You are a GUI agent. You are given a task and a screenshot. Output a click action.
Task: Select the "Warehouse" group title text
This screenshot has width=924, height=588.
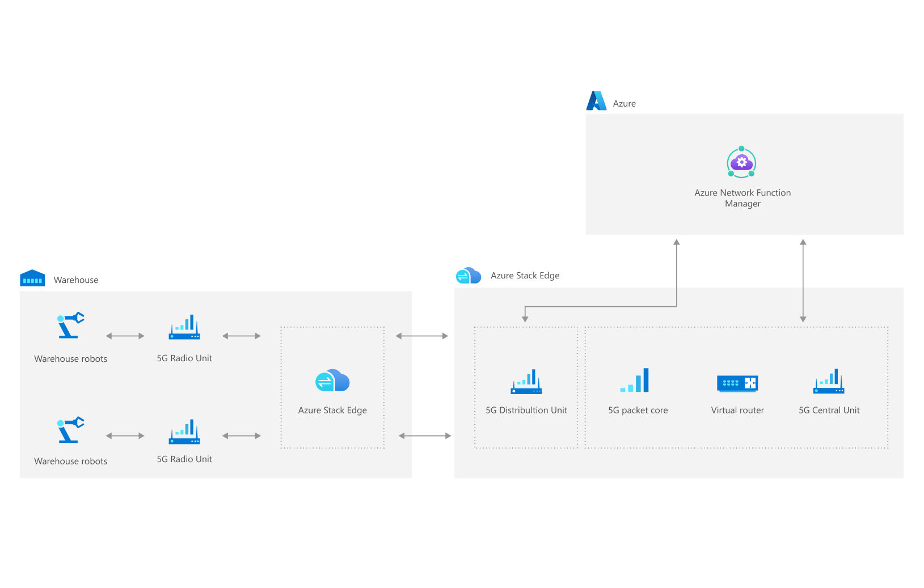coord(76,280)
